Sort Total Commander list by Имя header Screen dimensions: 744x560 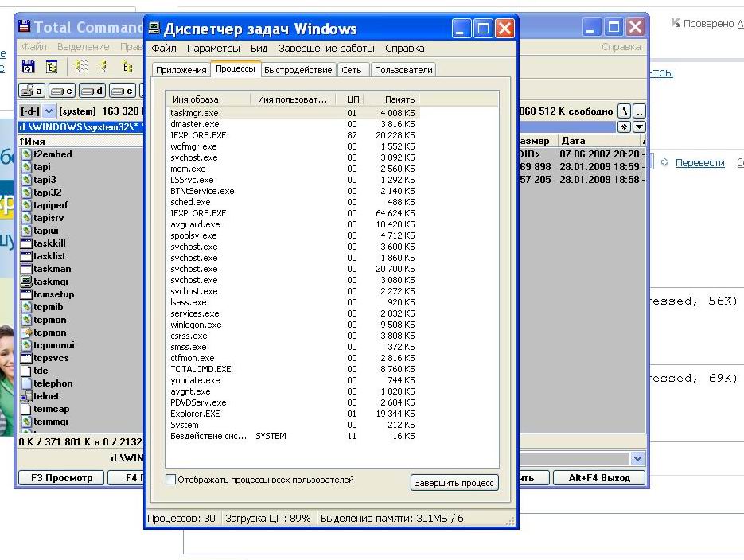tap(80, 142)
